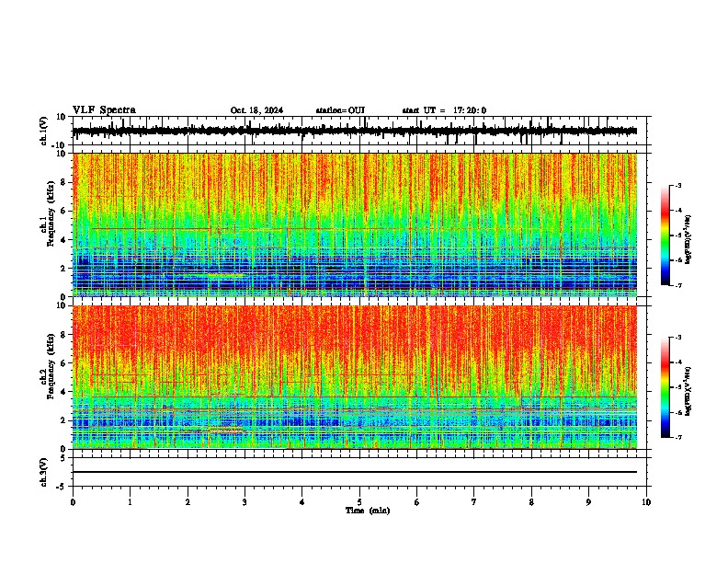Click time axis tick label "8"
The image size is (728, 563).
click(x=531, y=502)
